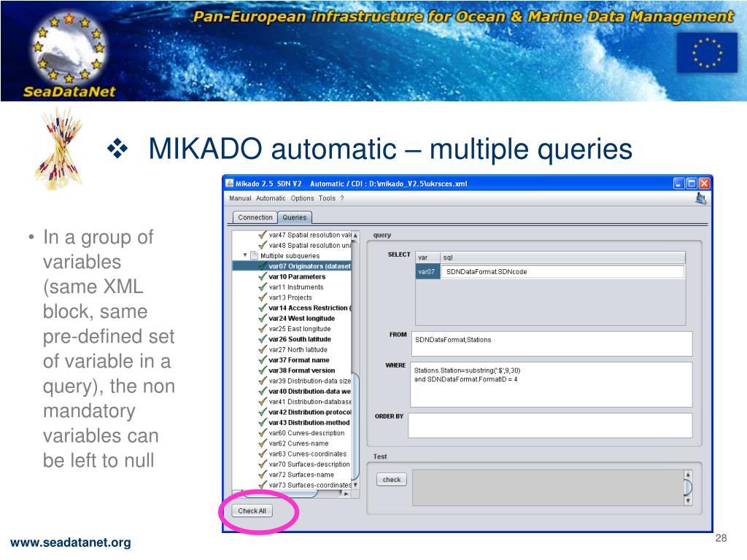Click the Check All button

pos(252,511)
